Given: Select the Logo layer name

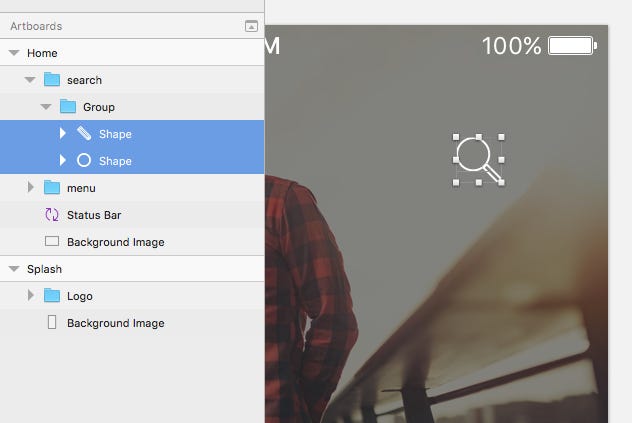Looking at the screenshot, I should pos(80,296).
